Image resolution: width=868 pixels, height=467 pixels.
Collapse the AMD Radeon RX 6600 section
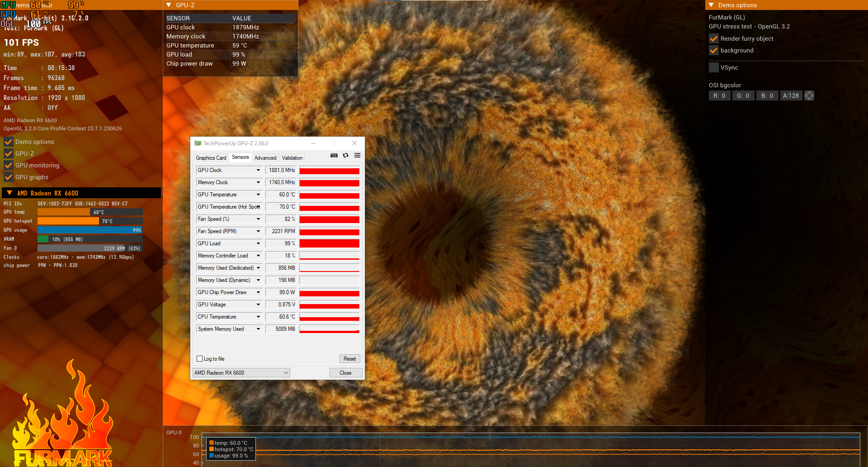point(9,193)
